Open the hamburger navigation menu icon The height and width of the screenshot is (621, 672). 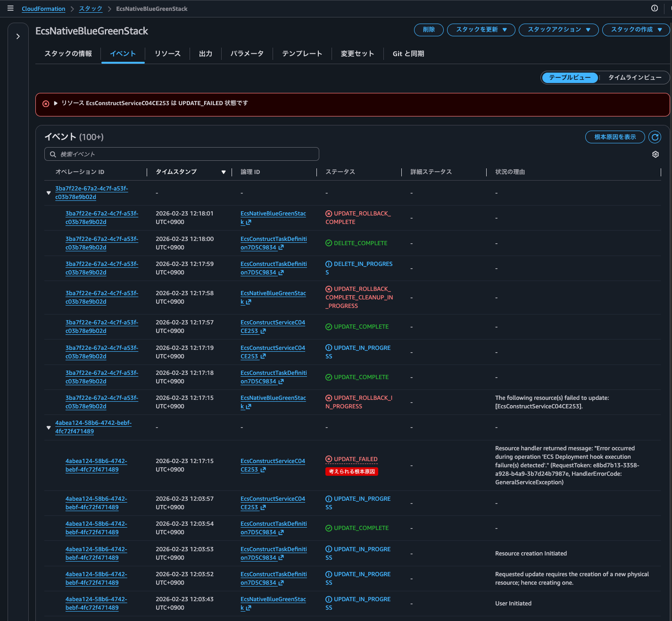pyautogui.click(x=10, y=8)
